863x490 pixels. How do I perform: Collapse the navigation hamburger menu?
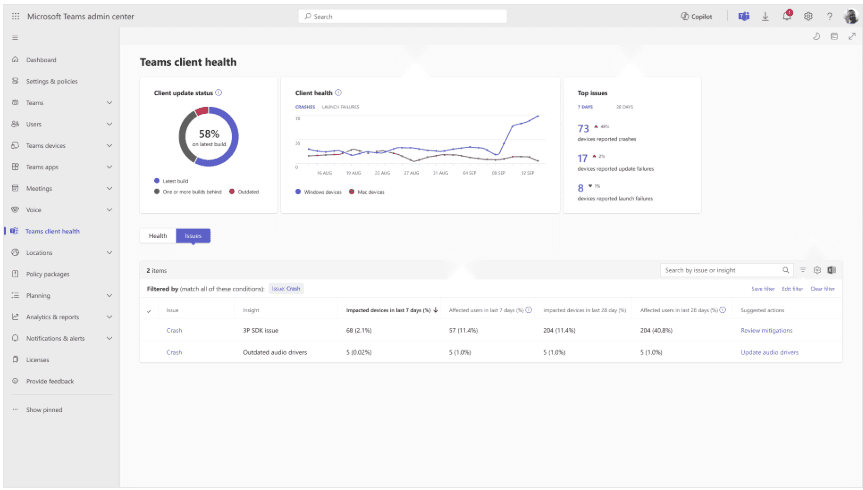[15, 38]
